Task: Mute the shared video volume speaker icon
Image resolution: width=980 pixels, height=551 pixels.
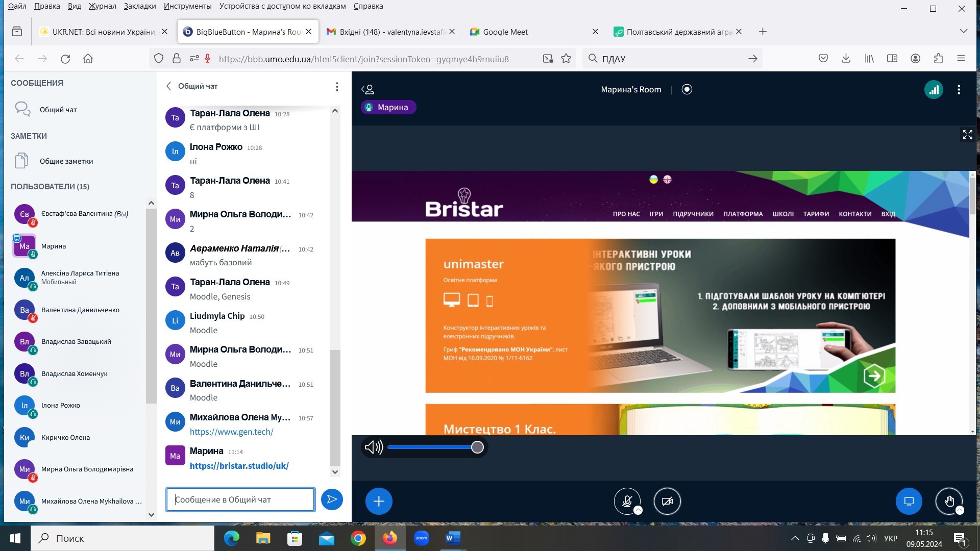Action: click(374, 447)
